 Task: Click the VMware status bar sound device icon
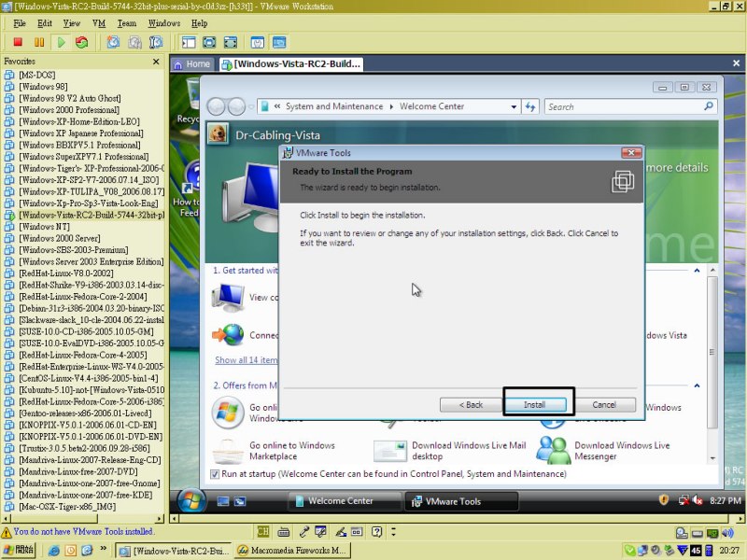[x=728, y=533]
